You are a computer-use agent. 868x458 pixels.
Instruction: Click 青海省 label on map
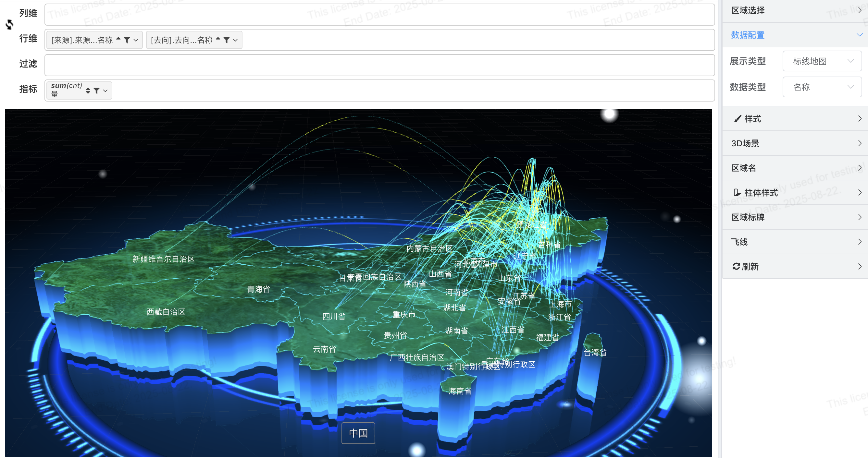258,289
